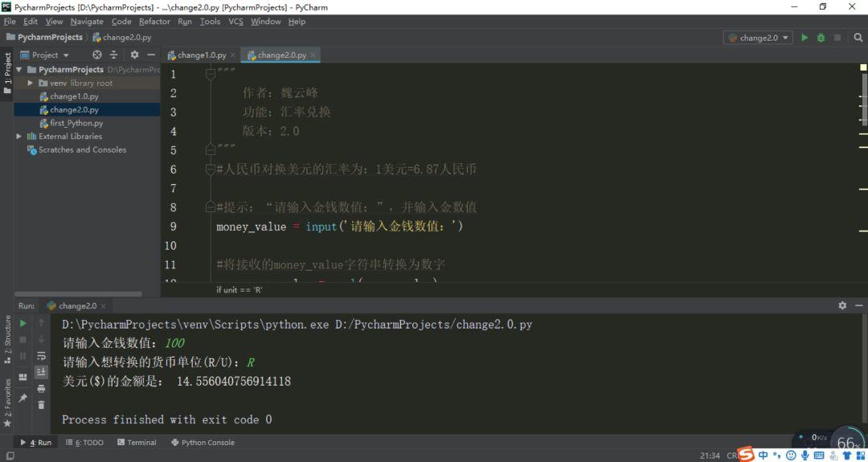Open the Refactor menu

pos(154,22)
